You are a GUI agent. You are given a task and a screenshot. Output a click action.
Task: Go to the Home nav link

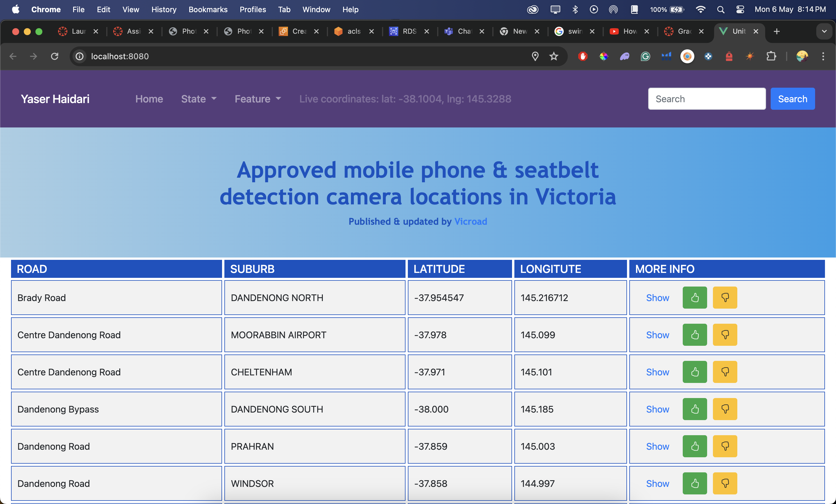pyautogui.click(x=149, y=99)
